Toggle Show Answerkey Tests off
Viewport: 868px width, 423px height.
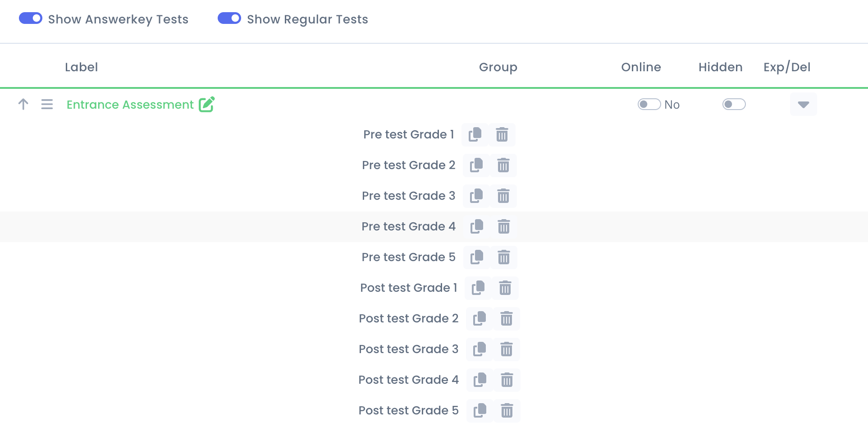coord(31,18)
